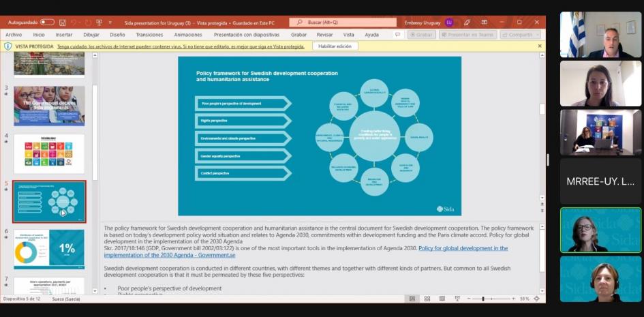Click the Vista protegida shield icon
Screen dimensions: 644x317
[7, 46]
